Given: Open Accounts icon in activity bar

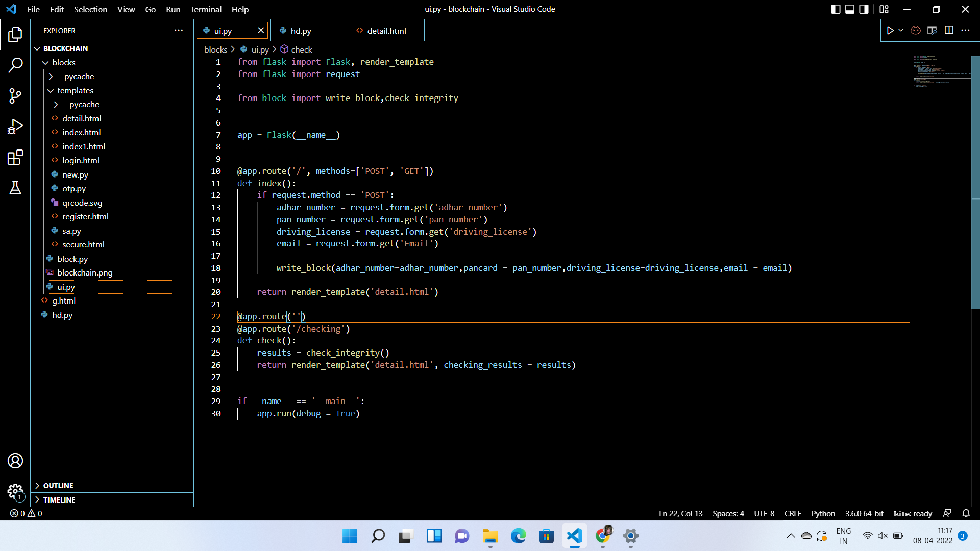Looking at the screenshot, I should [15, 461].
